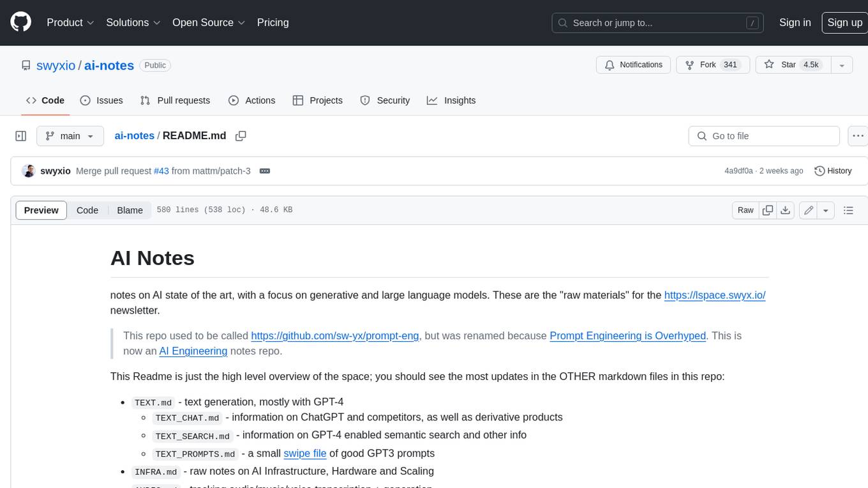Switch to Preview view

pos(41,210)
